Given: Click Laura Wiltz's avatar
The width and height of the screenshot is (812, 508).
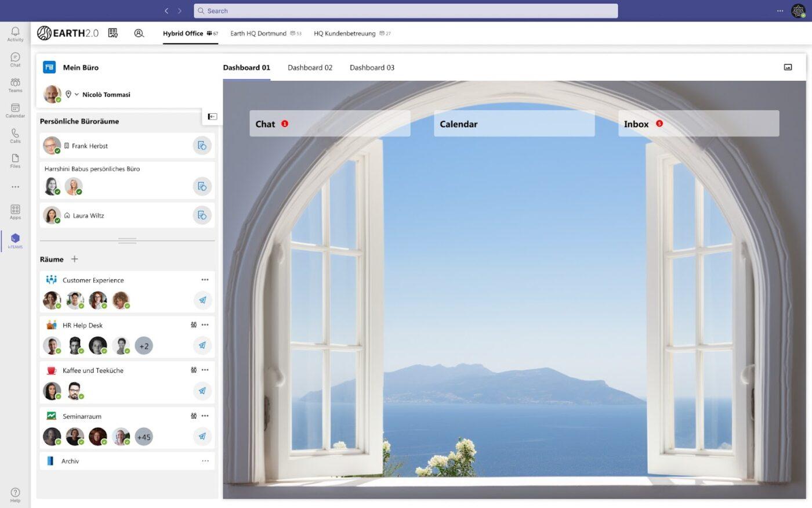Looking at the screenshot, I should 52,215.
